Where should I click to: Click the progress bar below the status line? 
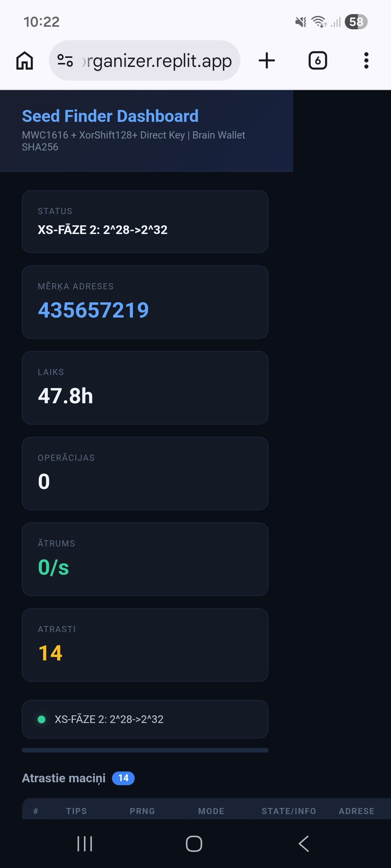coord(145,750)
